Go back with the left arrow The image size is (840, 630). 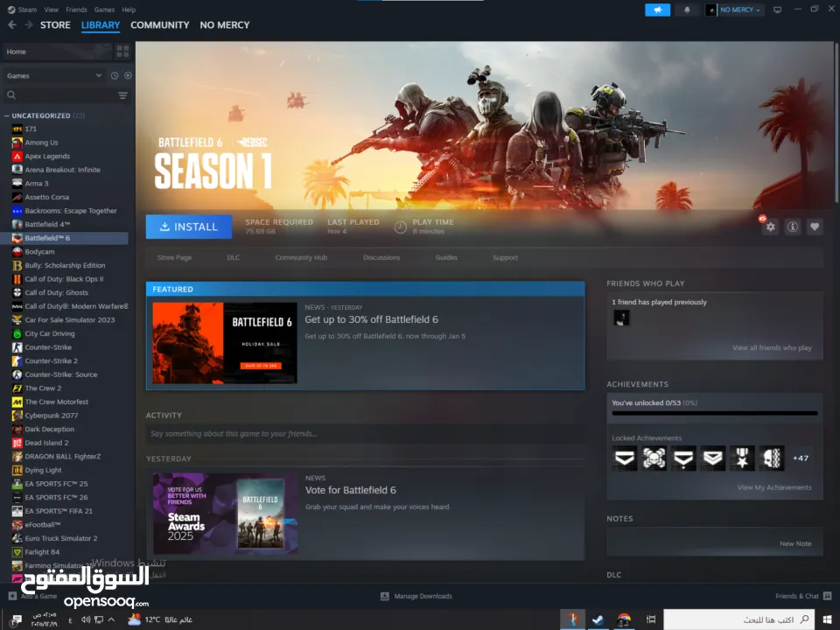(x=12, y=25)
